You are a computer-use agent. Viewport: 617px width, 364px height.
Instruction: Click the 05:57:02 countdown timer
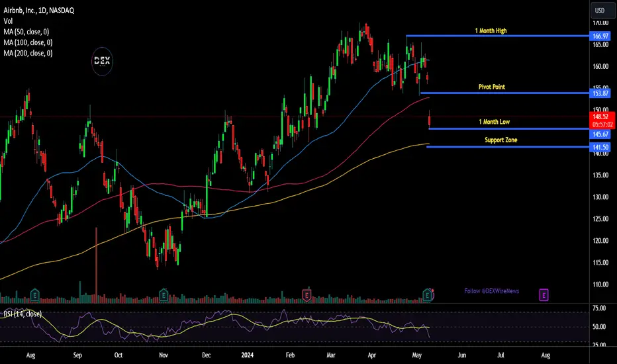tap(602, 124)
